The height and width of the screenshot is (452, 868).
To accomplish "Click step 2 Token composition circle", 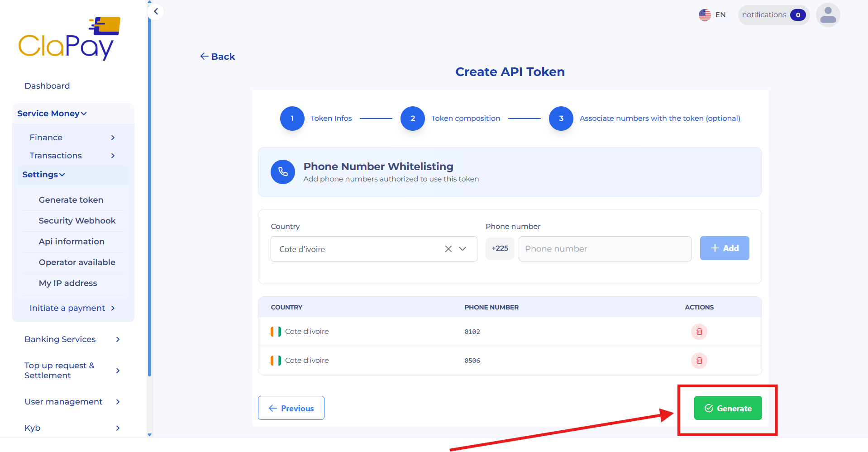I will point(412,118).
